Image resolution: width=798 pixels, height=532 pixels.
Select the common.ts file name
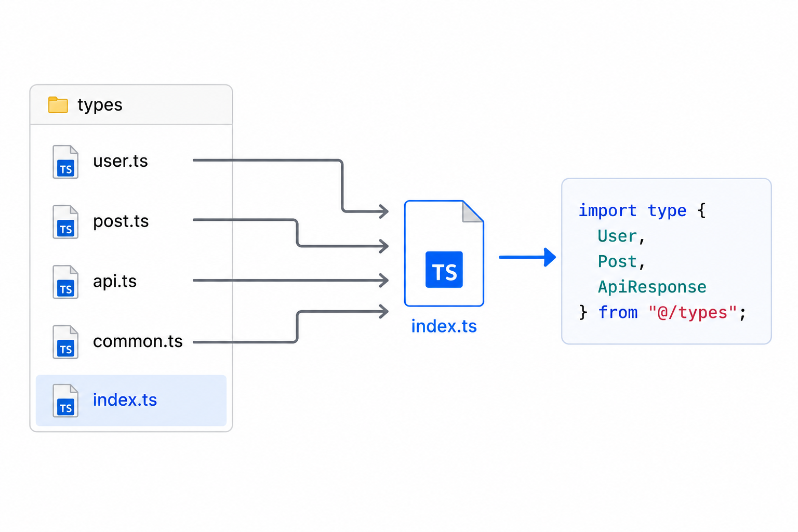pos(138,341)
